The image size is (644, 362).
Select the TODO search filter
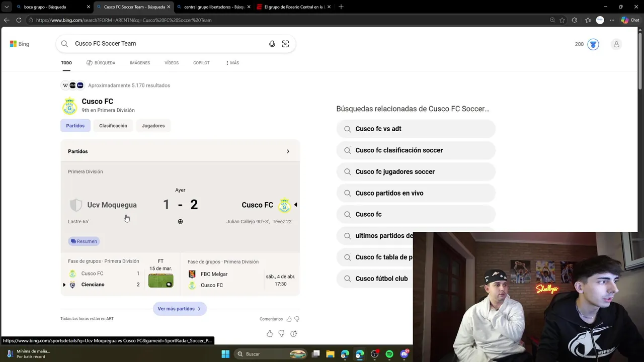[66, 63]
